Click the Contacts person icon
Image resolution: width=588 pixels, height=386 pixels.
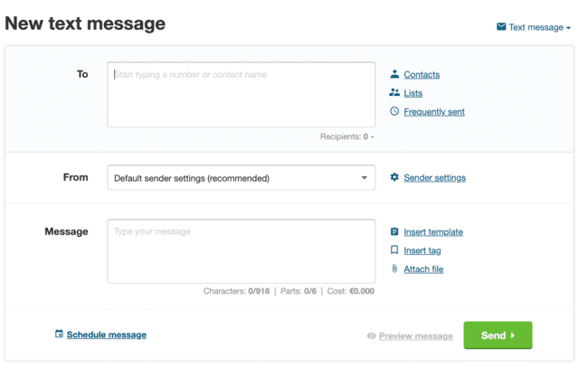394,74
